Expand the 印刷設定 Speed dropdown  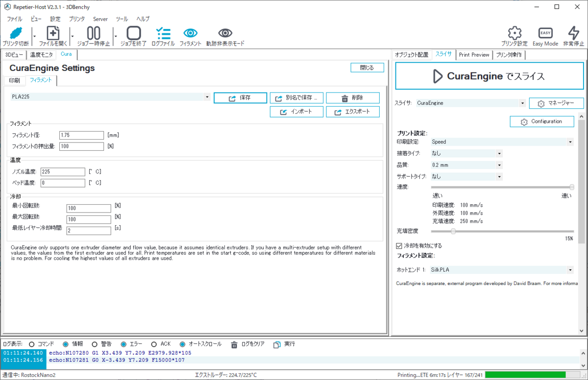point(570,142)
